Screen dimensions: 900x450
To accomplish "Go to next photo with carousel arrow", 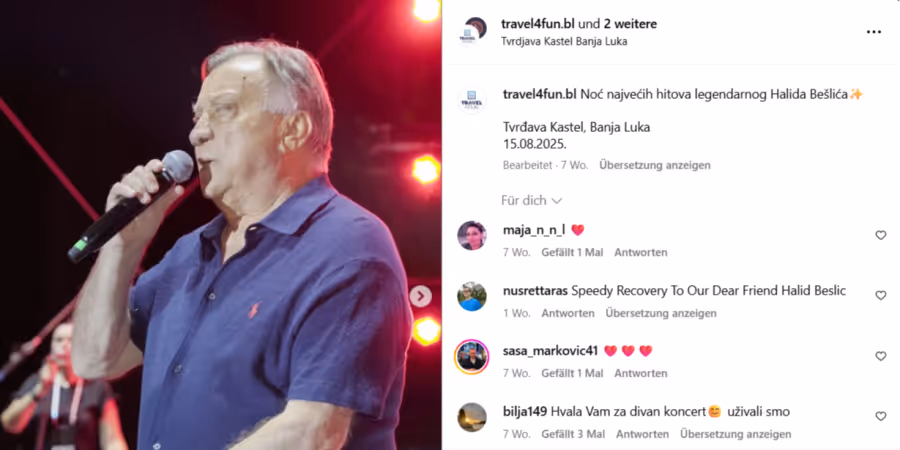I will 420,296.
